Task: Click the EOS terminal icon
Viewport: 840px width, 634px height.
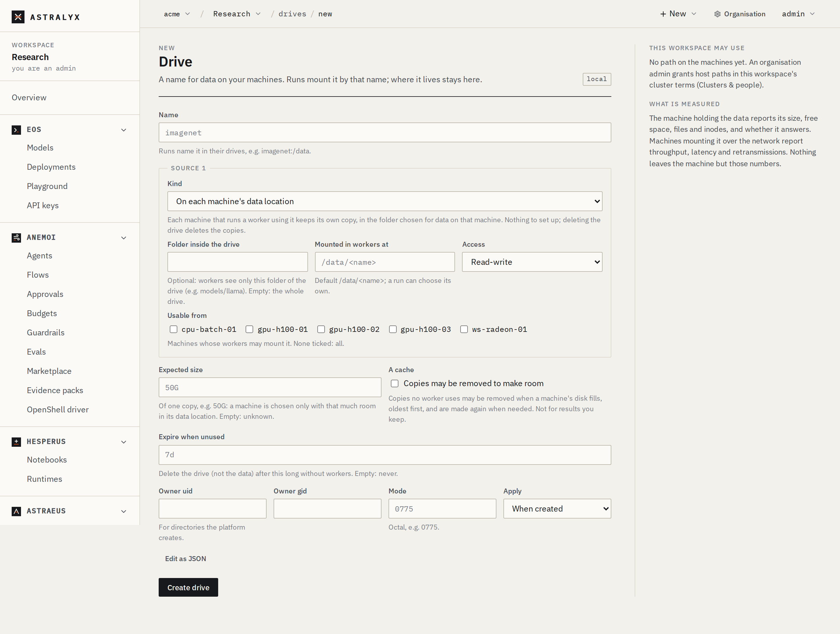Action: (16, 130)
